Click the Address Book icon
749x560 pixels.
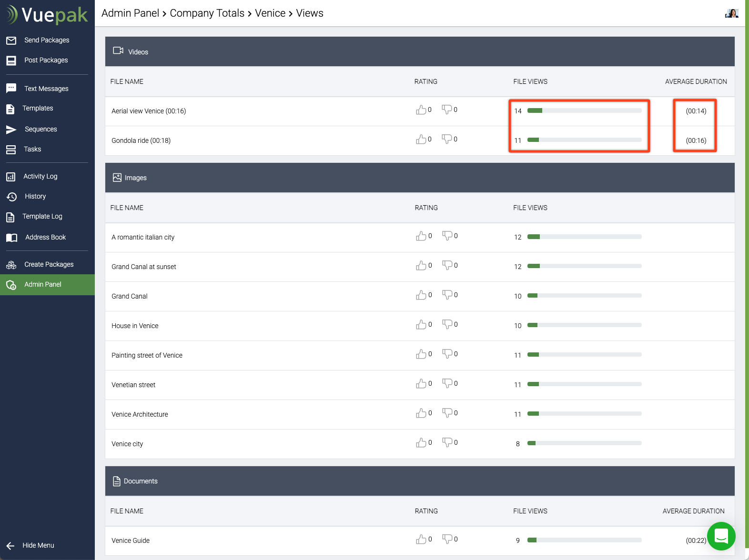[x=11, y=238]
